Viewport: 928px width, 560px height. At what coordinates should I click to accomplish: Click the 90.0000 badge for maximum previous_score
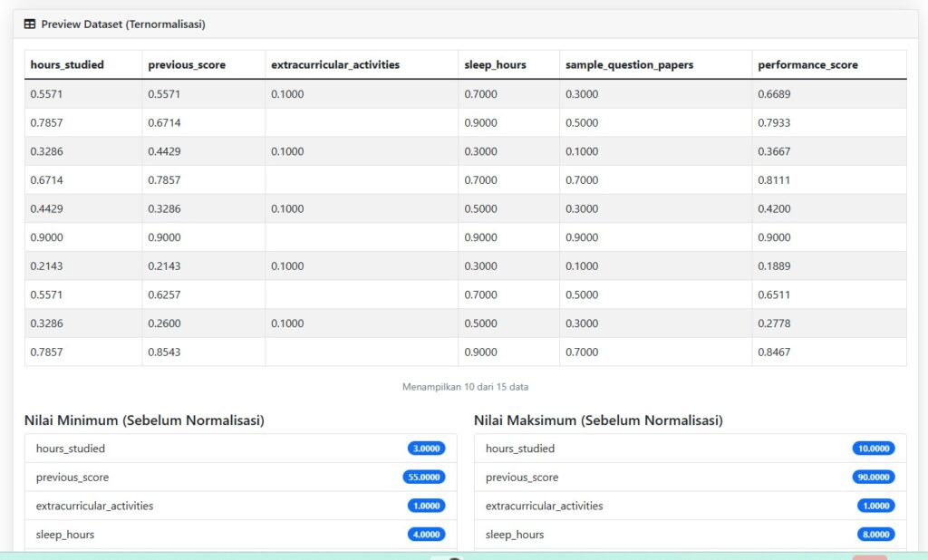[874, 478]
